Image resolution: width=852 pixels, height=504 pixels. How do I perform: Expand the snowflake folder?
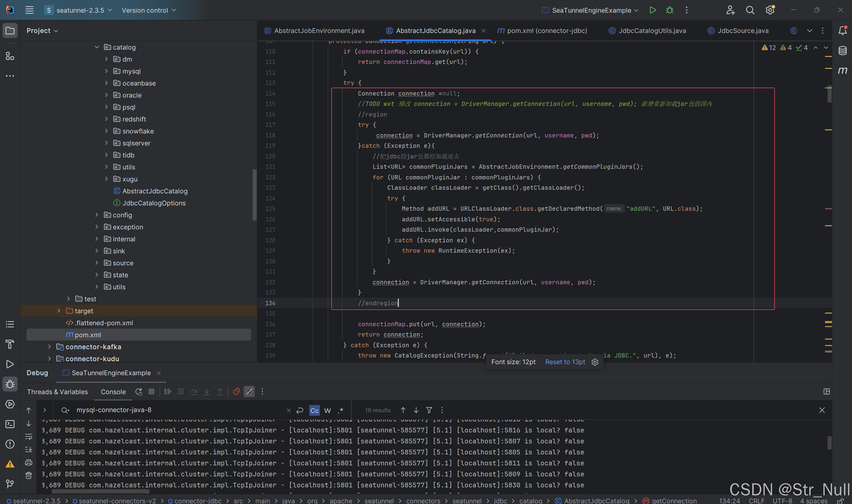106,131
